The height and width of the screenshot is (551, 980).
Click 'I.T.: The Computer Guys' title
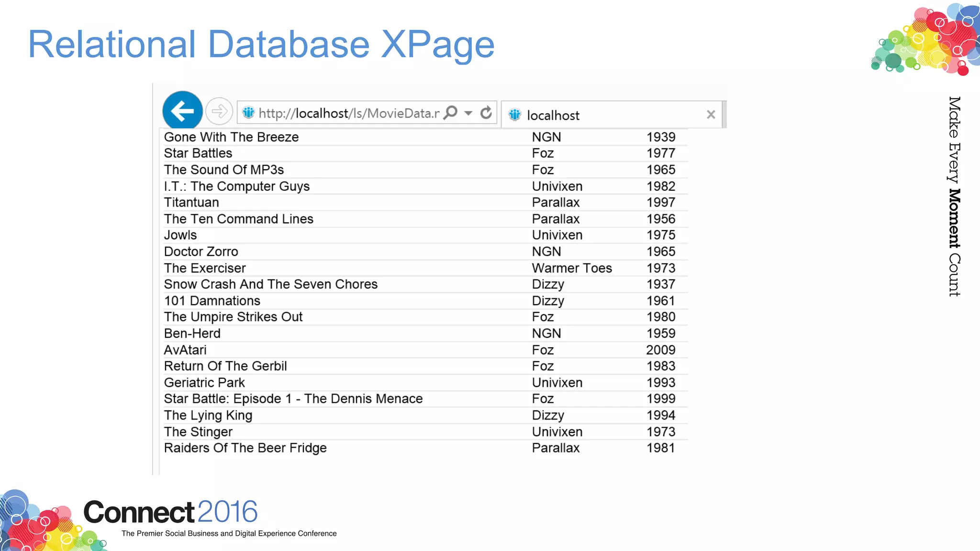coord(237,186)
